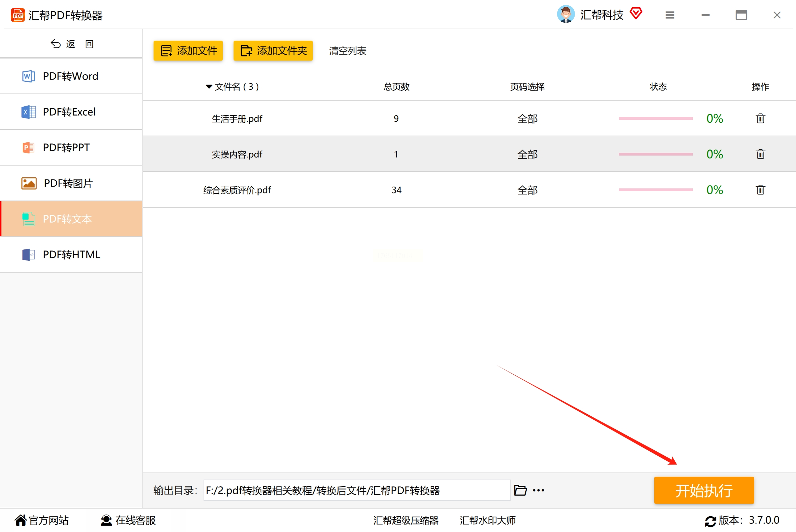796x532 pixels.
Task: Delete 生活手册.pdf using its trash icon
Action: 760,118
